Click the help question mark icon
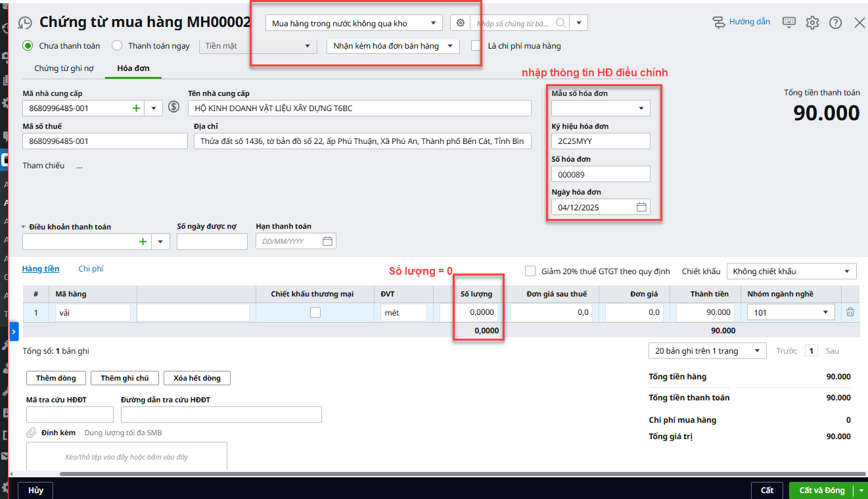Image resolution: width=868 pixels, height=499 pixels. (835, 22)
